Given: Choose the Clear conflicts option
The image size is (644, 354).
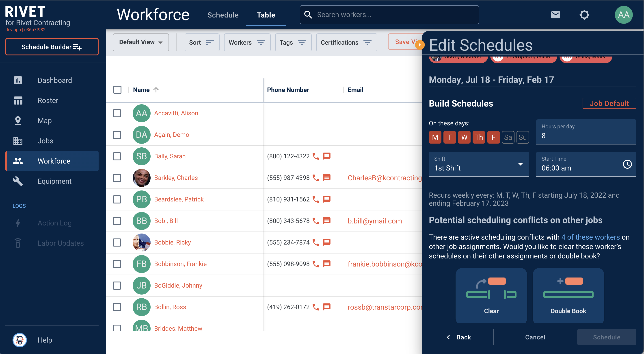Looking at the screenshot, I should (x=491, y=295).
